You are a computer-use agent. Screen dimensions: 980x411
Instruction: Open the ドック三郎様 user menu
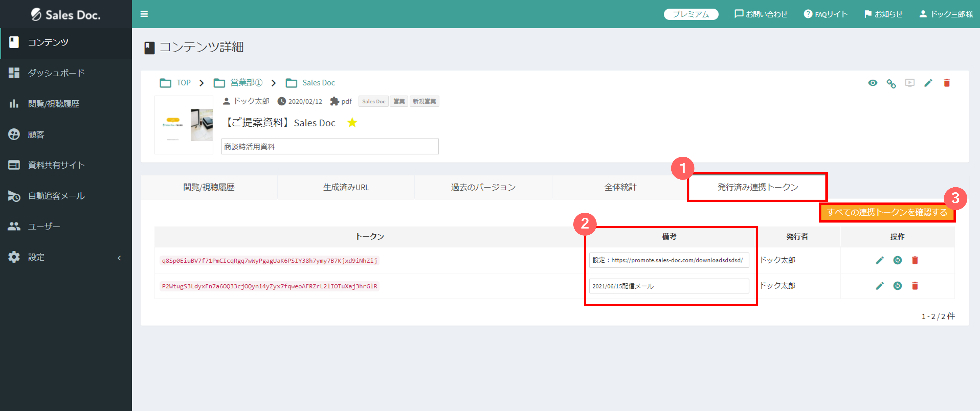[x=946, y=14]
